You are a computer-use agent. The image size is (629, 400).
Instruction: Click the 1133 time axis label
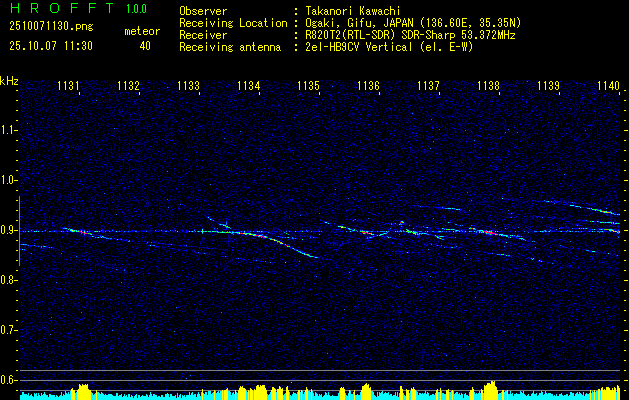pyautogui.click(x=189, y=86)
